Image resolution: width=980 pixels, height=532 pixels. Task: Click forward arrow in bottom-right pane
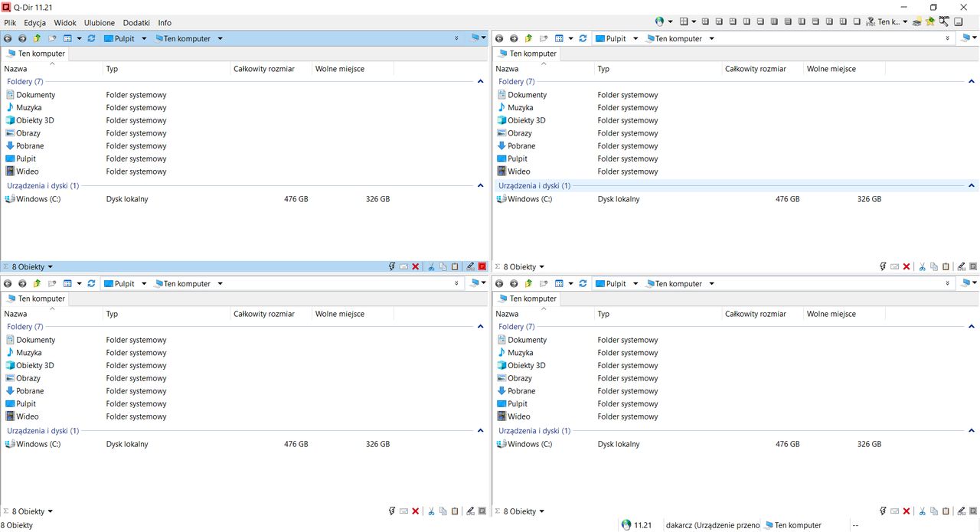pyautogui.click(x=514, y=283)
